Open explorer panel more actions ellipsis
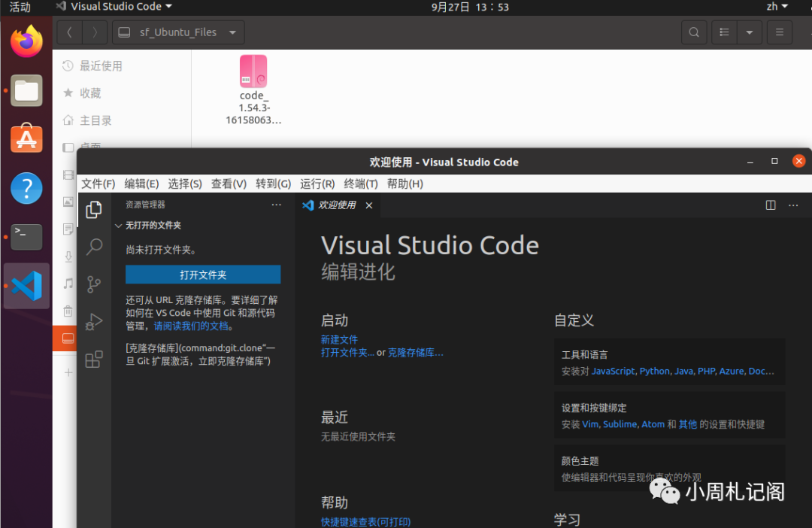812x528 pixels. (277, 205)
